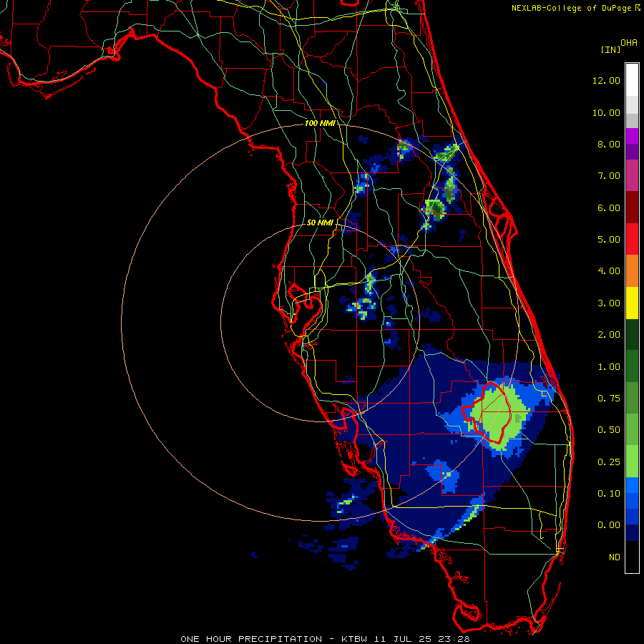Click the [IN] units label
644x644 pixels.
(x=610, y=49)
